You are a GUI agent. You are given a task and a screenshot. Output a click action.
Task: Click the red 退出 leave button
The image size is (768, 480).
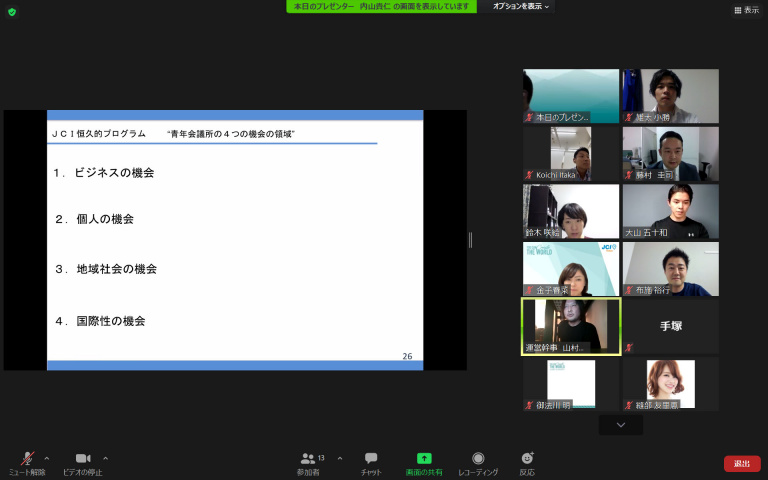click(x=741, y=463)
